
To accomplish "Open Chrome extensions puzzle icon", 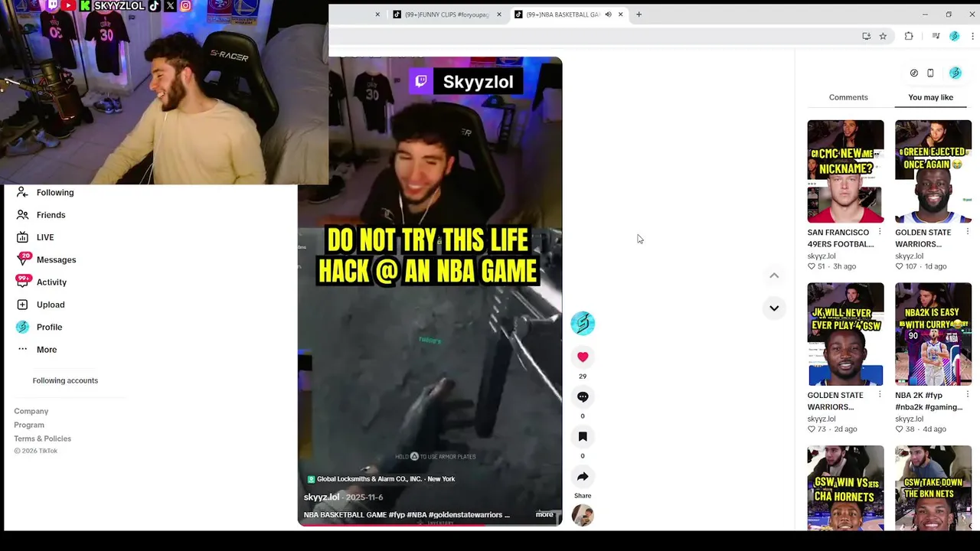I will 909,36.
